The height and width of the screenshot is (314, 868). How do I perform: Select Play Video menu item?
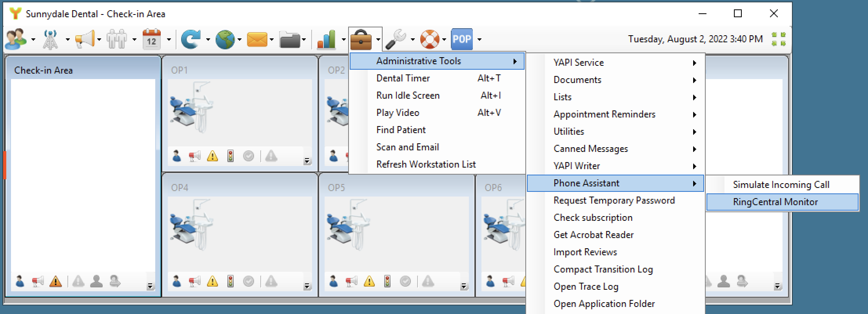pos(437,113)
